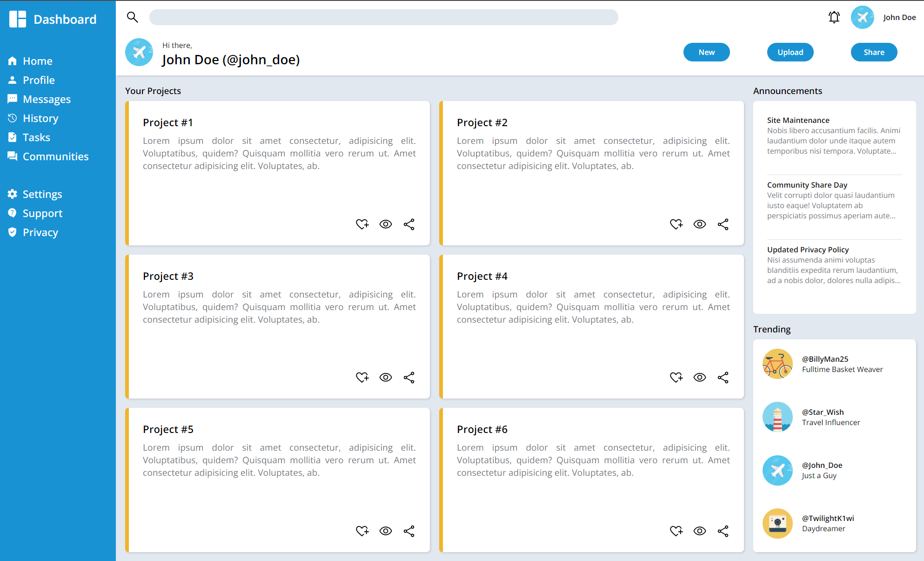The height and width of the screenshot is (561, 924).
Task: Open the Communities sidebar item
Action: point(56,156)
